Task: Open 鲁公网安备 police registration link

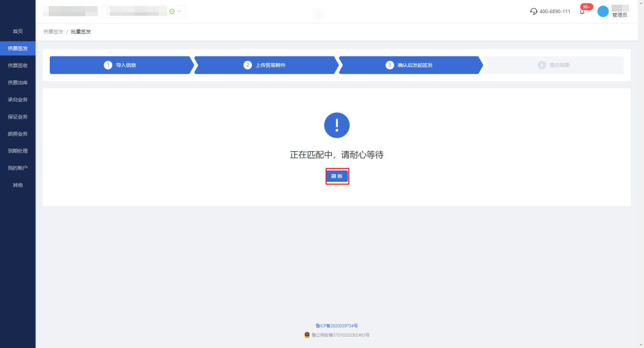Action: 341,335
